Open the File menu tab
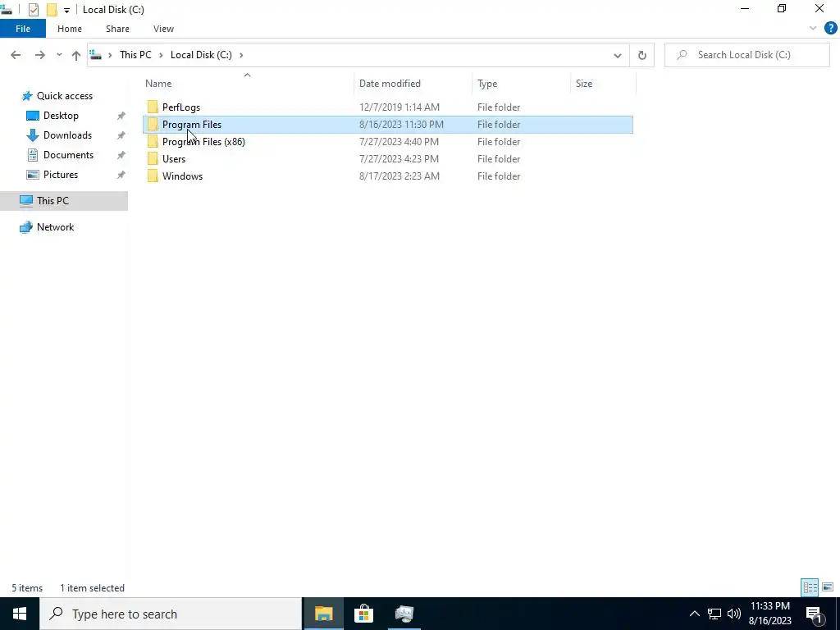Image resolution: width=840 pixels, height=630 pixels. (23, 29)
